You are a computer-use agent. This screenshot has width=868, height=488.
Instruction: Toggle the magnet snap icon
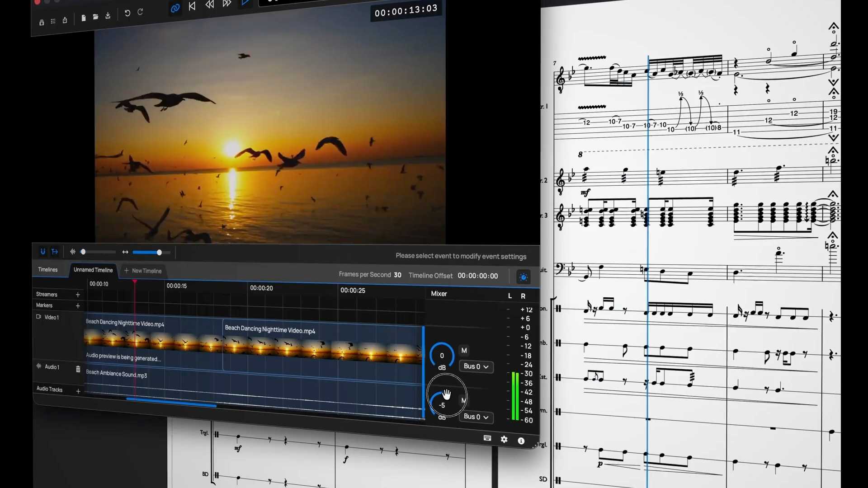click(x=43, y=251)
